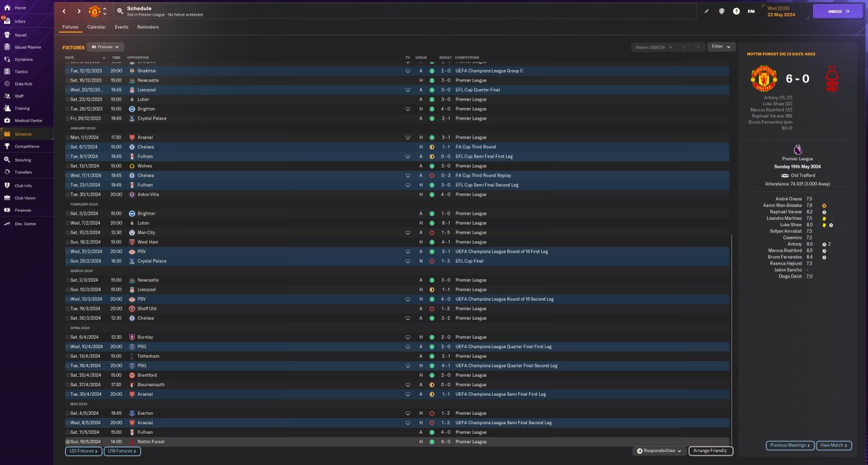Open Club Vision in sidebar

pos(26,198)
